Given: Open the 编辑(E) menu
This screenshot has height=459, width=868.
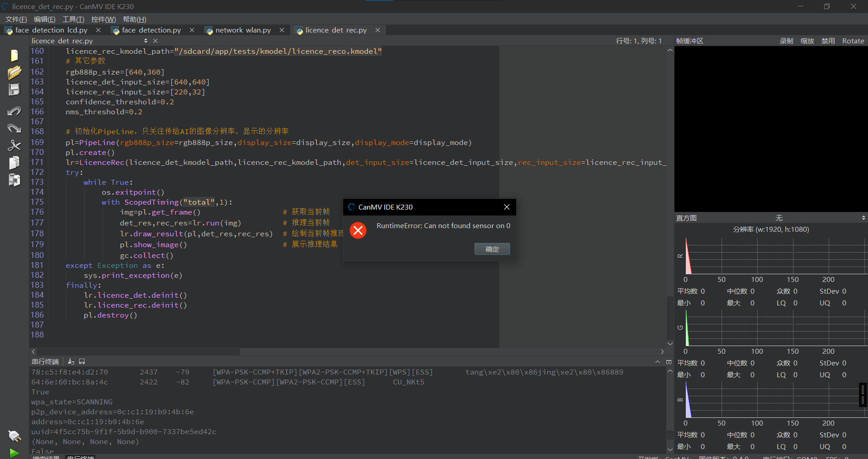Looking at the screenshot, I should 44,19.
